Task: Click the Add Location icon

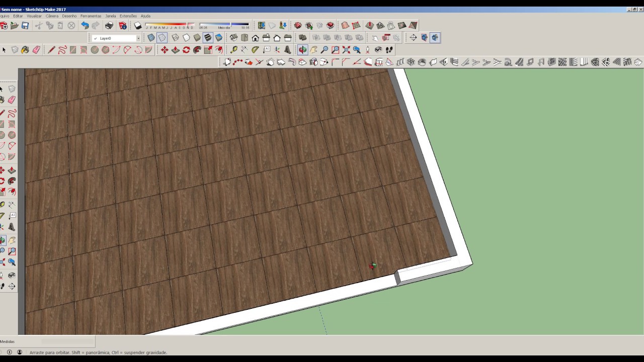Action: (x=261, y=26)
